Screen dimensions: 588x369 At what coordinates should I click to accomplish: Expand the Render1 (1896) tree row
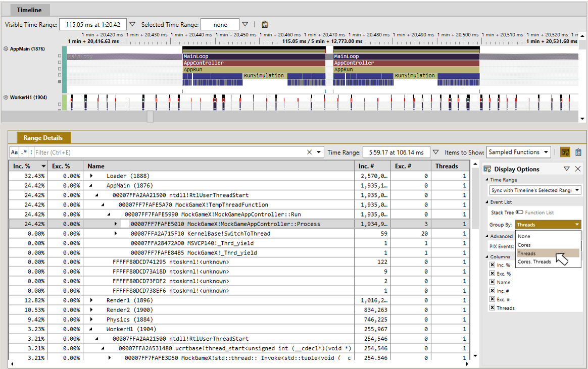coord(91,300)
